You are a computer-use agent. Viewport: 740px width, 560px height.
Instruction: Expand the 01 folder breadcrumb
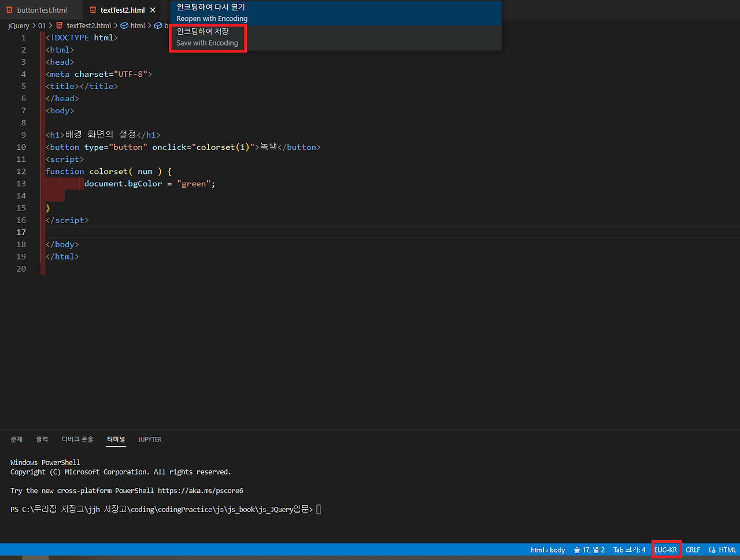(41, 25)
